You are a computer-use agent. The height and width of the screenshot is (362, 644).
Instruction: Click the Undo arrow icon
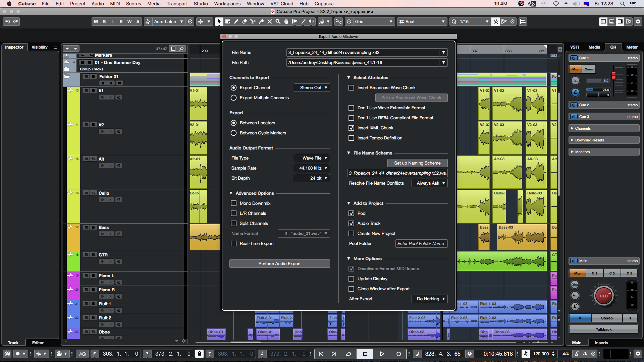click(7, 21)
